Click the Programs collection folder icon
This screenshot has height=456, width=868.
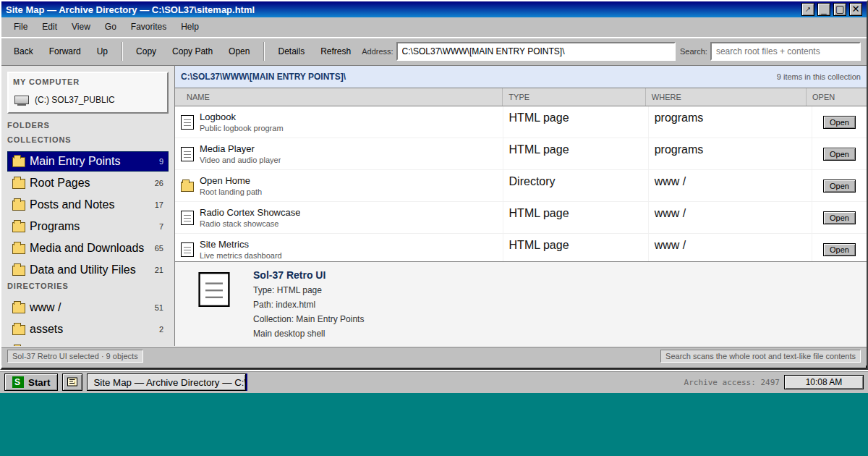click(x=19, y=227)
